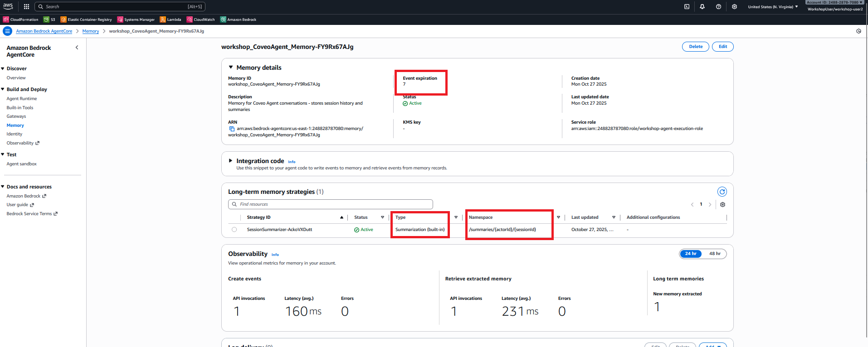
Task: Select the Summarization (built-in) type cell
Action: pos(420,230)
